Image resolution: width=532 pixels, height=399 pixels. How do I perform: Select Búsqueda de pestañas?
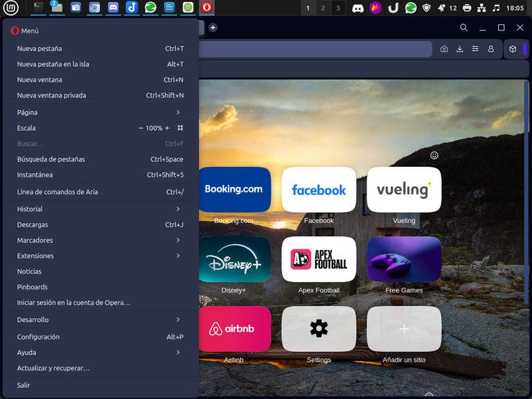(x=100, y=159)
